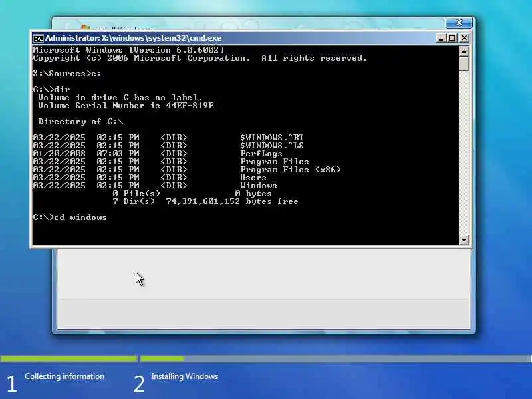Click the 'Directory of C:\' line
Viewport: 532px width, 399px height.
coord(80,122)
